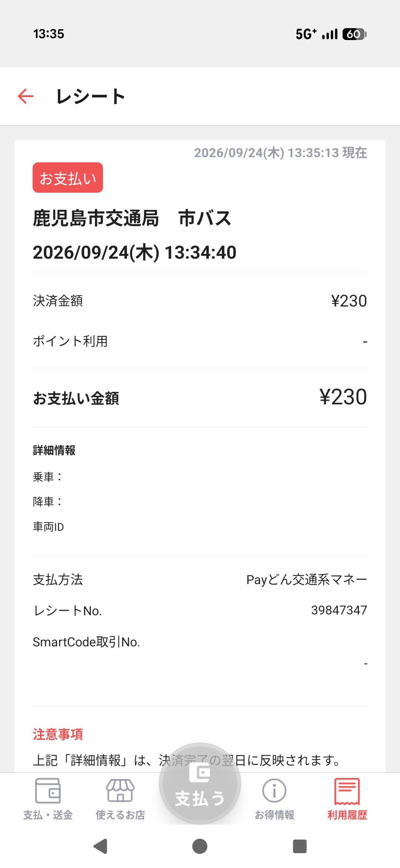This screenshot has height=868, width=400.
Task: Tap the 詳細情報 section heading
Action: coord(54,450)
